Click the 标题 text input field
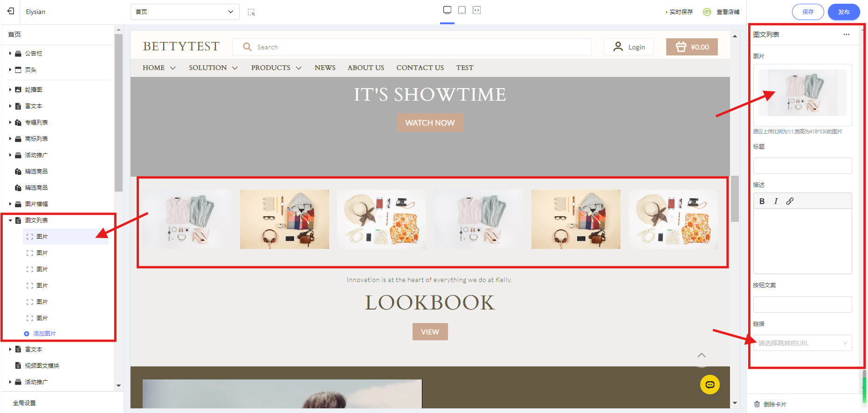Image resolution: width=868 pixels, height=413 pixels. tap(802, 166)
